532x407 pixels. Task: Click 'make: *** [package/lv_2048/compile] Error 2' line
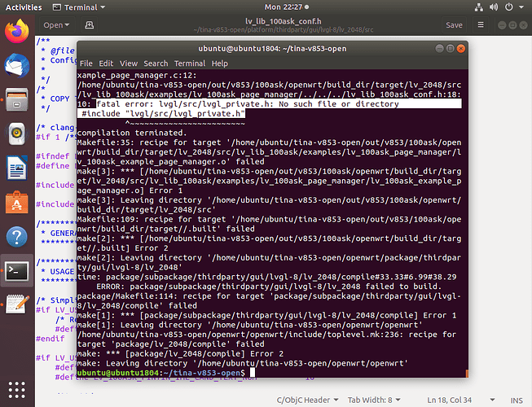[180, 354]
